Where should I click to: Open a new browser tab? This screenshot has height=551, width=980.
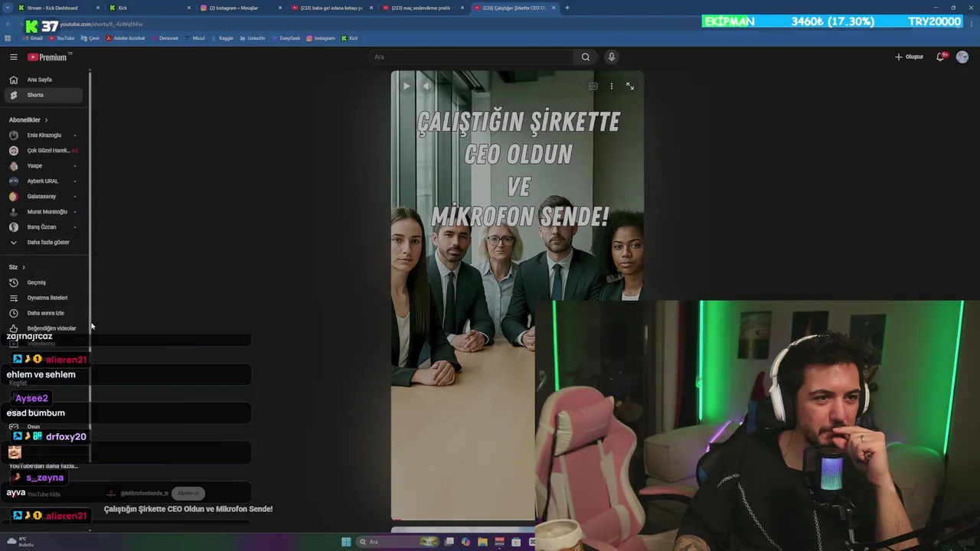pos(567,8)
